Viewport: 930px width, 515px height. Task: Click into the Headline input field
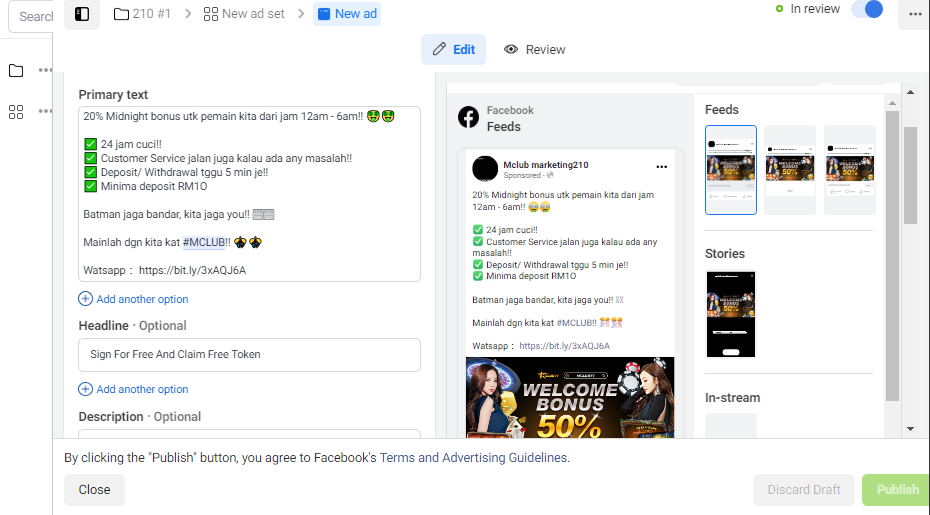point(249,355)
